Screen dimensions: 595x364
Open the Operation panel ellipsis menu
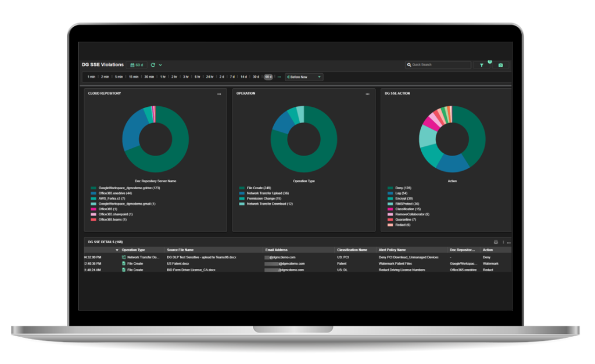point(367,93)
